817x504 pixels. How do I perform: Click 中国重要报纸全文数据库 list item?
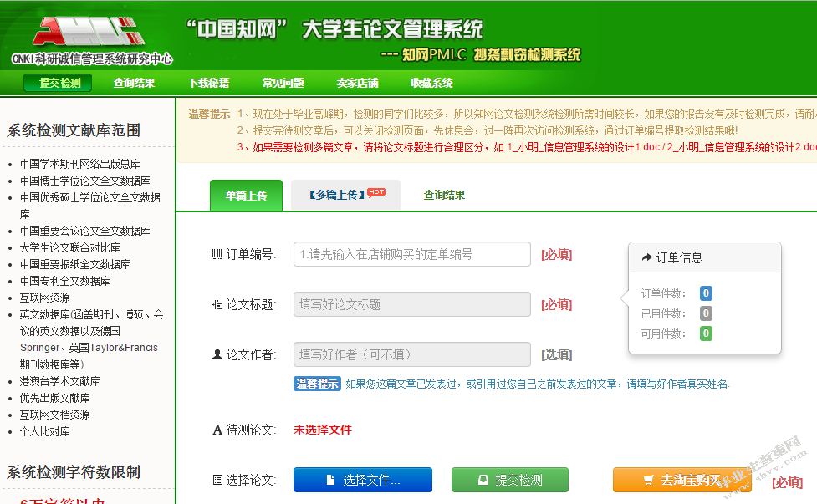[75, 264]
